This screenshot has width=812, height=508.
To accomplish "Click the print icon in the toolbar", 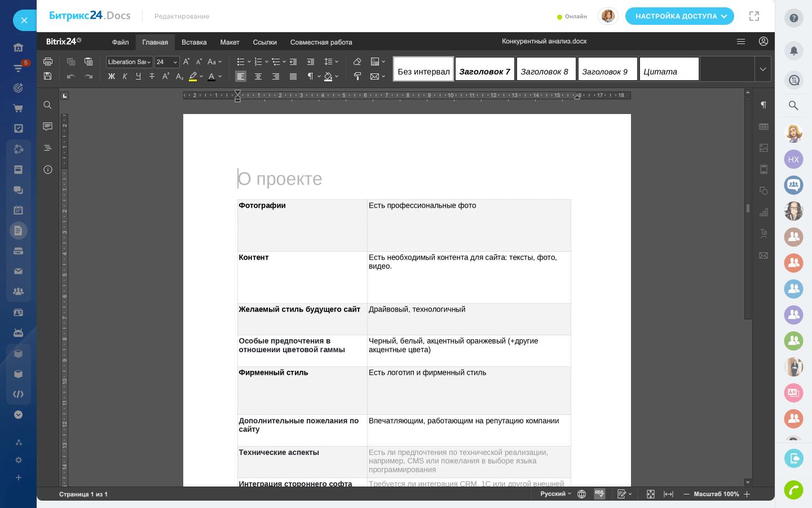I will pyautogui.click(x=48, y=62).
